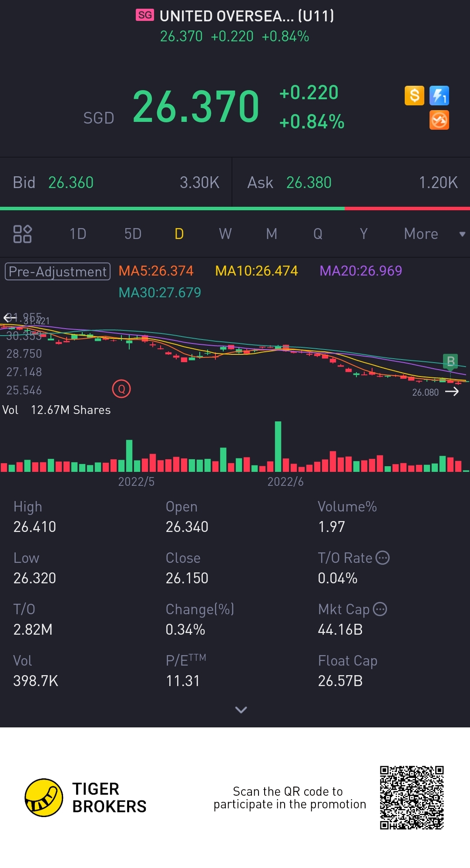Tap the blue lightning bolt icon
Image resolution: width=470 pixels, height=868 pixels.
click(439, 95)
